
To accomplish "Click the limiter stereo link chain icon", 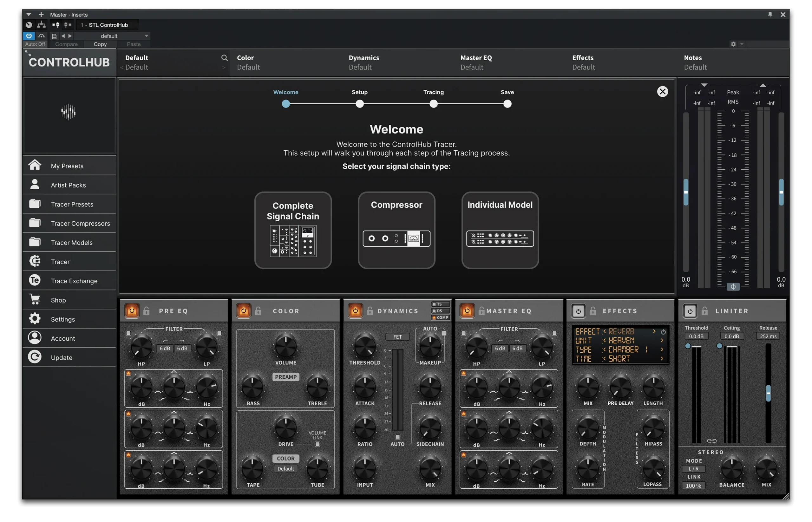I will [711, 440].
